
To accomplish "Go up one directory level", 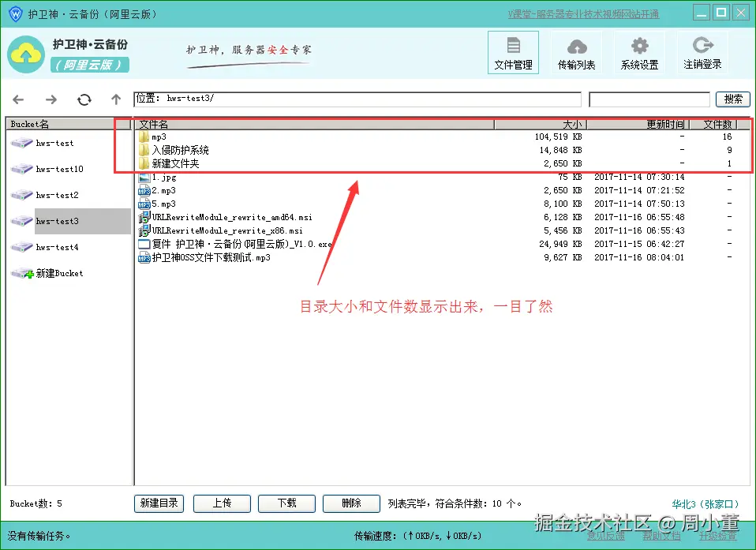I will 116,99.
